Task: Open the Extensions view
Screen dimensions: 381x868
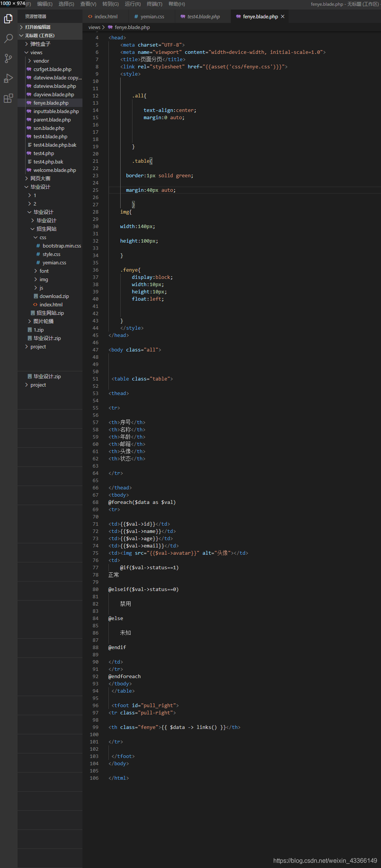Action: (x=8, y=98)
